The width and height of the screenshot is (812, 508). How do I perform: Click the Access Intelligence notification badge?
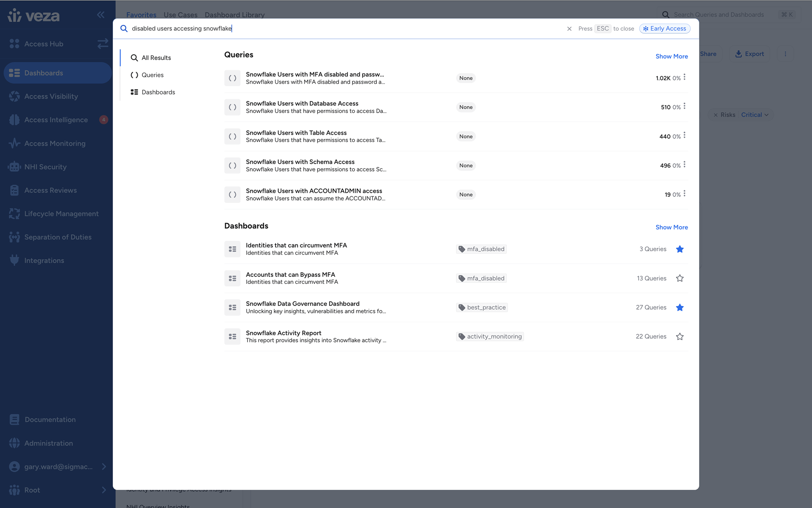click(x=104, y=120)
